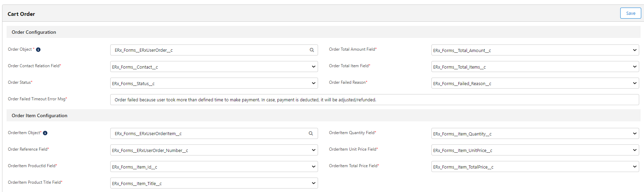Click the info icon next to Order Object

38,50
